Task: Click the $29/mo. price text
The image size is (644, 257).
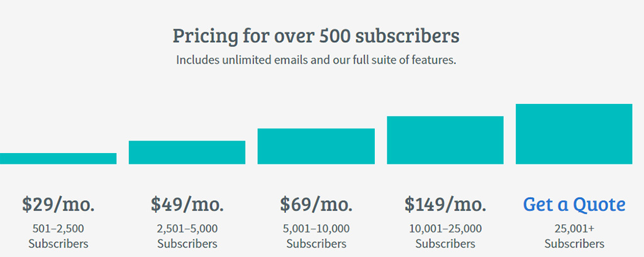Action: pyautogui.click(x=58, y=204)
